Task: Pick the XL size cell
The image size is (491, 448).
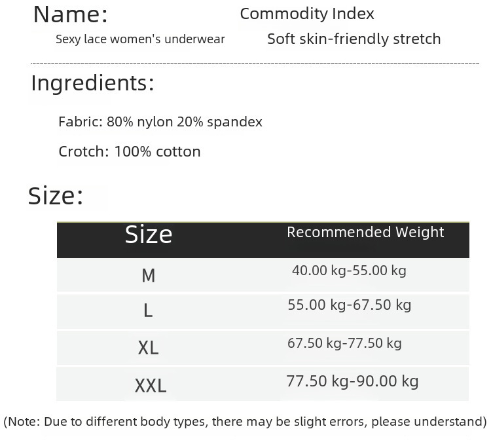Action: (149, 348)
